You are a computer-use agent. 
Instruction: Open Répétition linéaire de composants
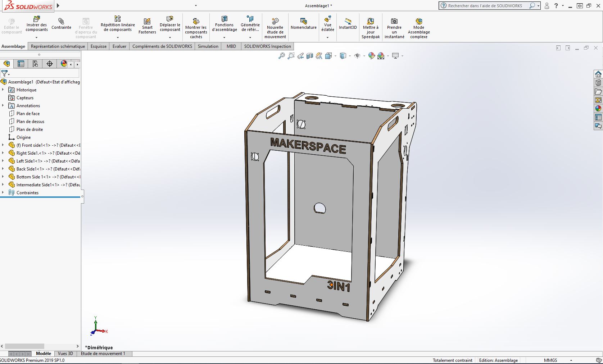(118, 24)
